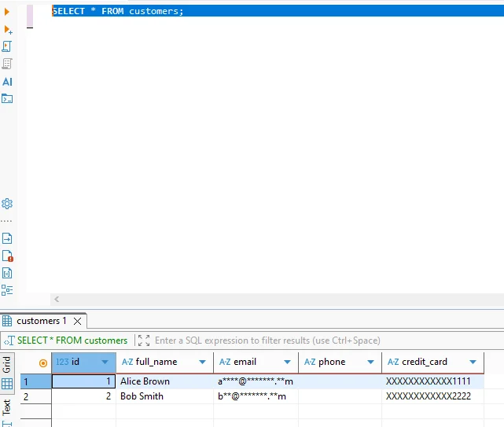Toggle the SQL variables panel icon

point(7,273)
